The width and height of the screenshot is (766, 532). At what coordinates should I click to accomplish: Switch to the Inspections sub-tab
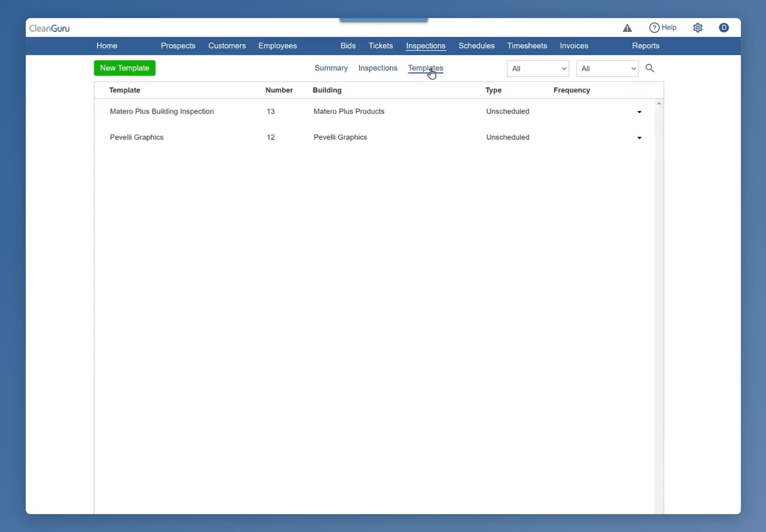coord(378,68)
